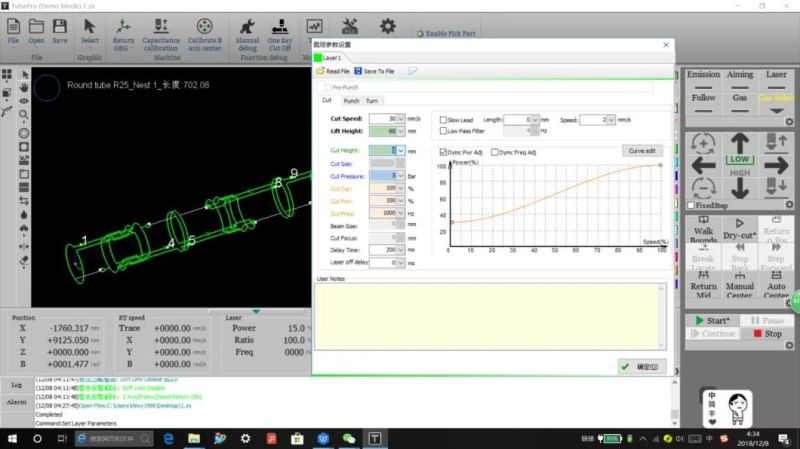Click the Start button
800x449 pixels.
pos(713,320)
